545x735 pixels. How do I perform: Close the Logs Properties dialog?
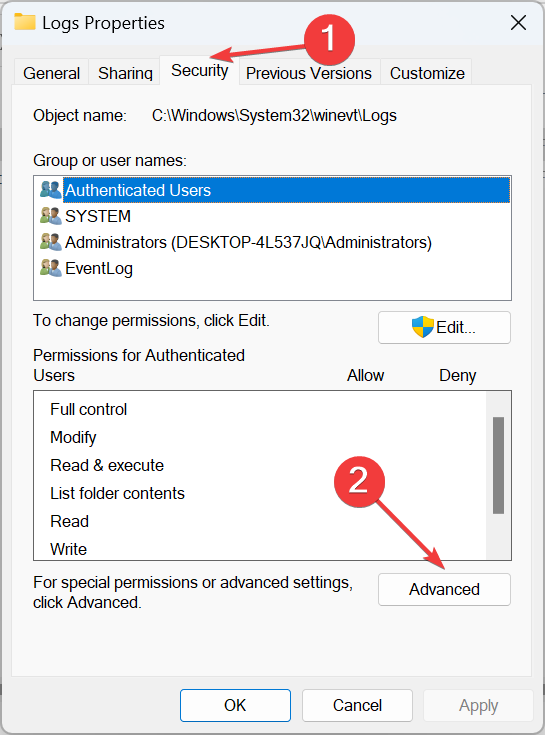518,22
